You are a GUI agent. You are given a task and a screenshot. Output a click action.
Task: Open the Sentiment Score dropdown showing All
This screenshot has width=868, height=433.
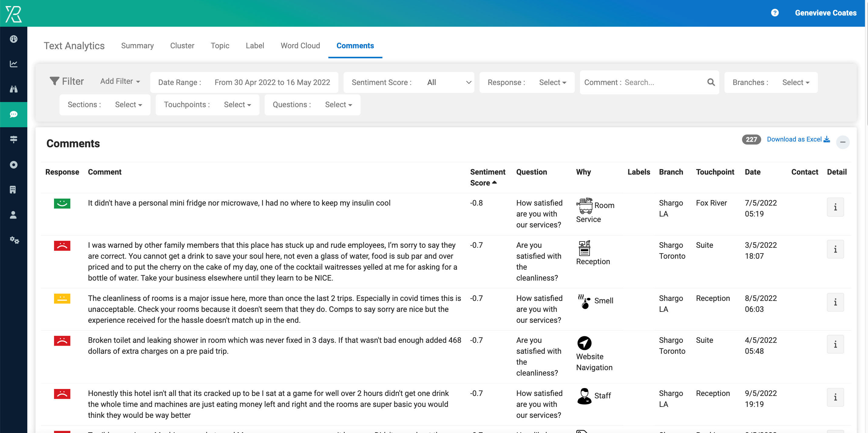[448, 82]
